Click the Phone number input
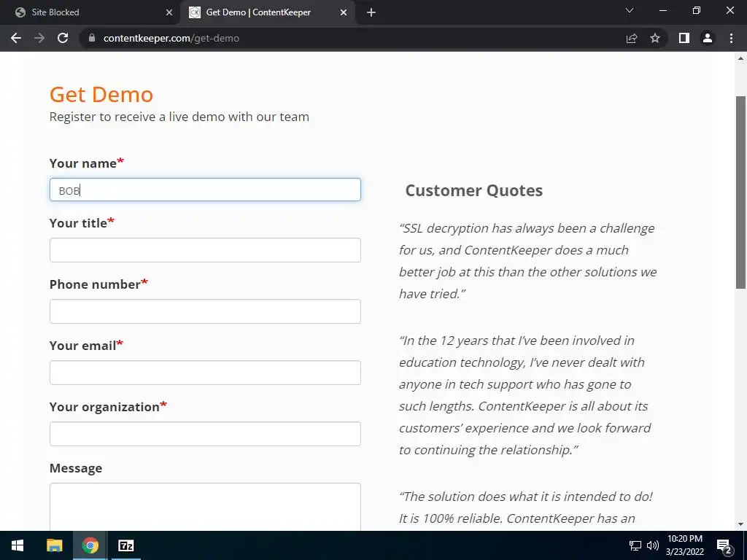 (205, 311)
